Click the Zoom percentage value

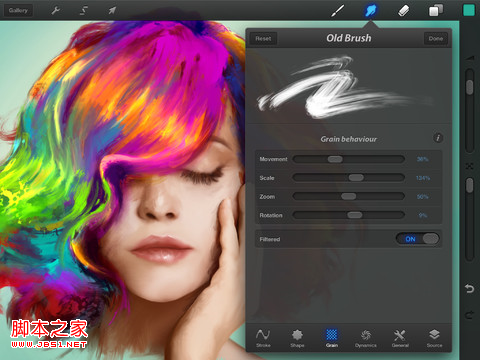pyautogui.click(x=422, y=197)
